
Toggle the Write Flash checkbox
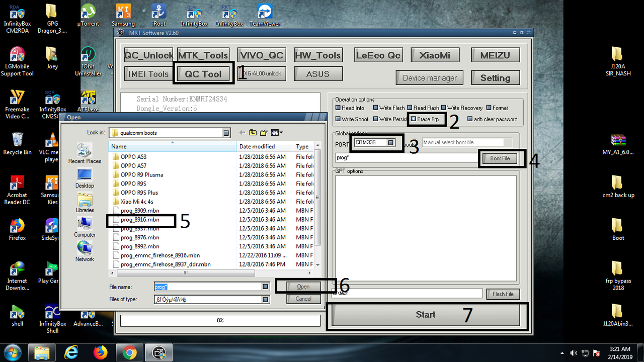click(x=376, y=108)
